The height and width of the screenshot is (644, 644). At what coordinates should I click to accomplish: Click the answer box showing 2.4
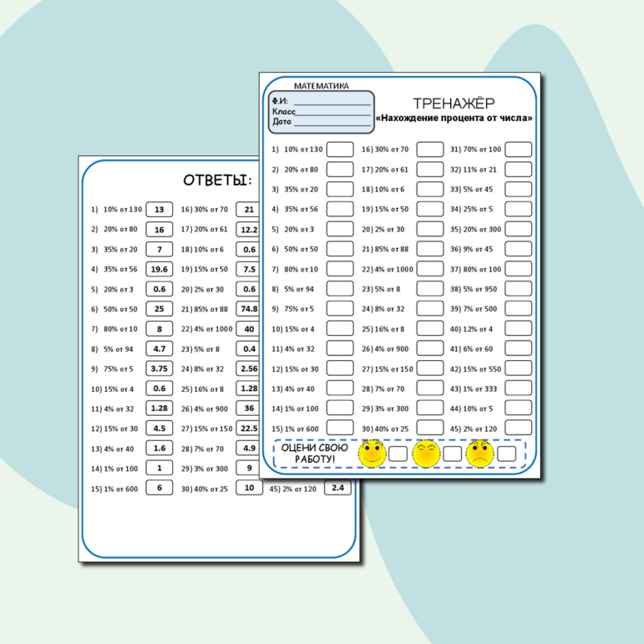(337, 488)
